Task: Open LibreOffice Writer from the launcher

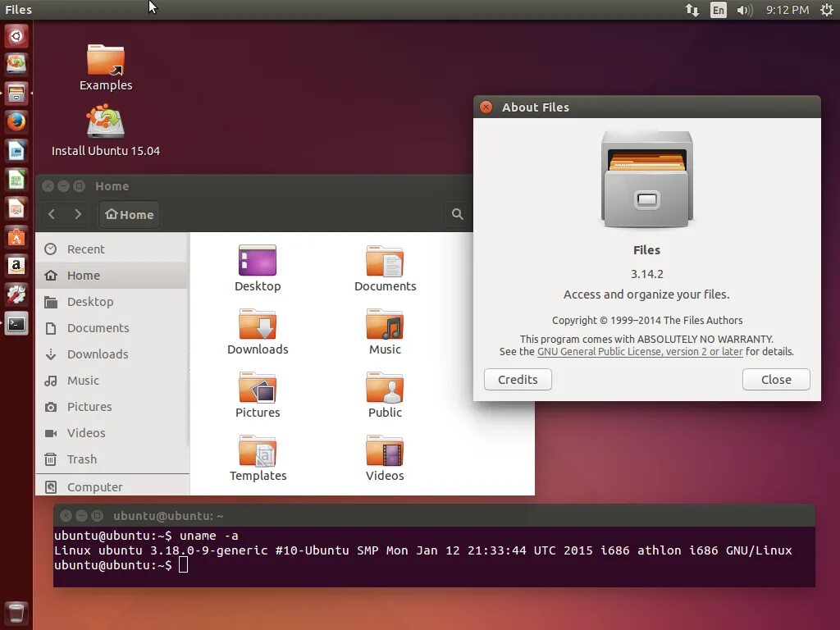Action: [x=16, y=151]
